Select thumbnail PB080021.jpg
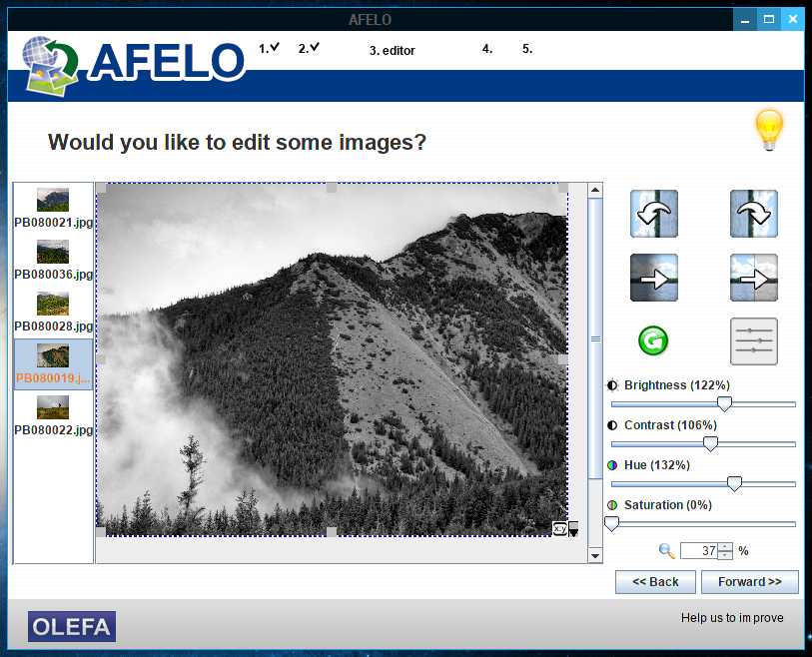The width and height of the screenshot is (812, 657). pyautogui.click(x=53, y=209)
